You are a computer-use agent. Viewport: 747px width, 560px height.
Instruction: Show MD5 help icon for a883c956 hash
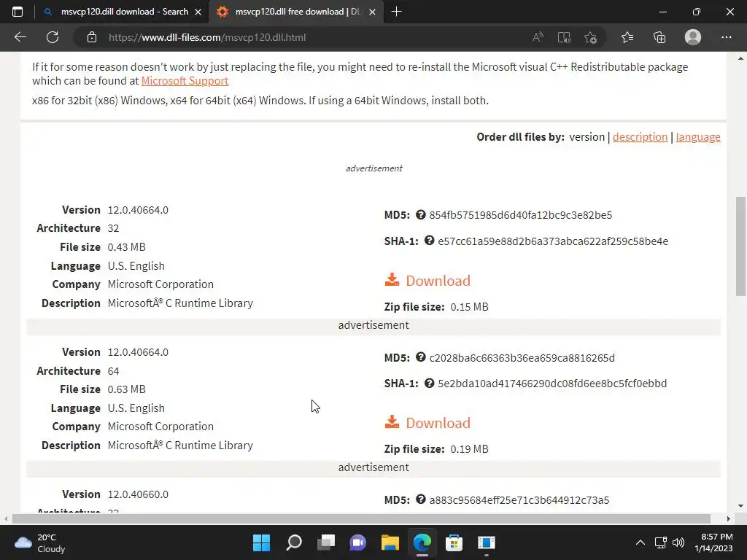[420, 499]
